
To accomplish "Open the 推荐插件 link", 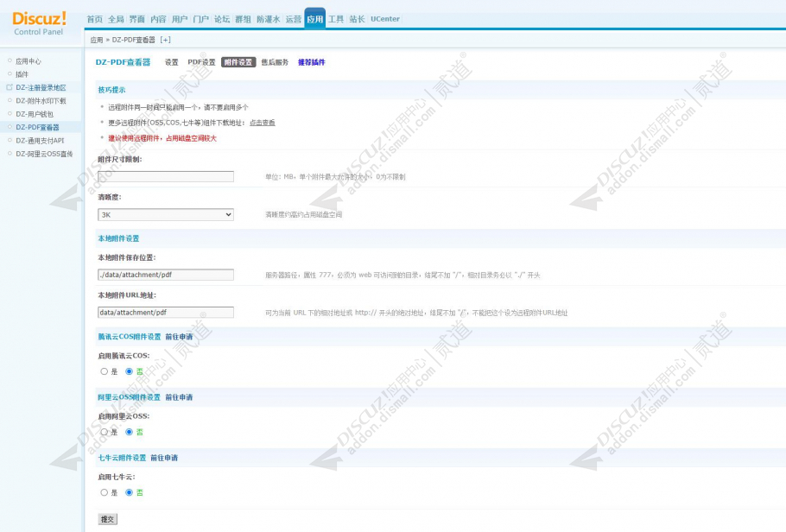I will (x=312, y=62).
